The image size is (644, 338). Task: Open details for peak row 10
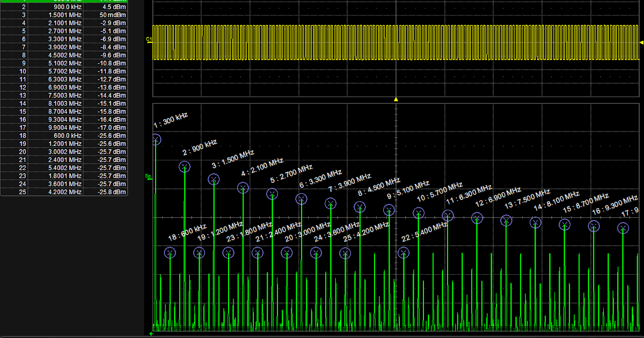pyautogui.click(x=64, y=71)
